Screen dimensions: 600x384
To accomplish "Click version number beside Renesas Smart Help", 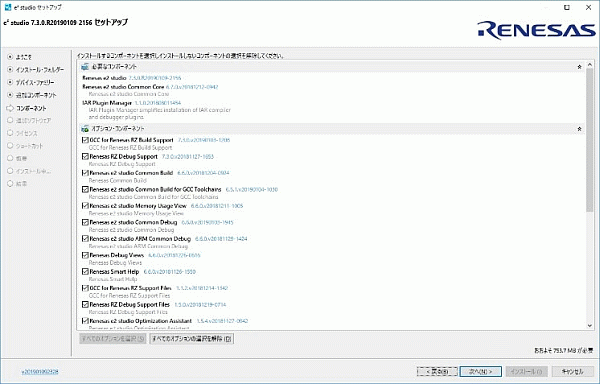I will point(170,272).
